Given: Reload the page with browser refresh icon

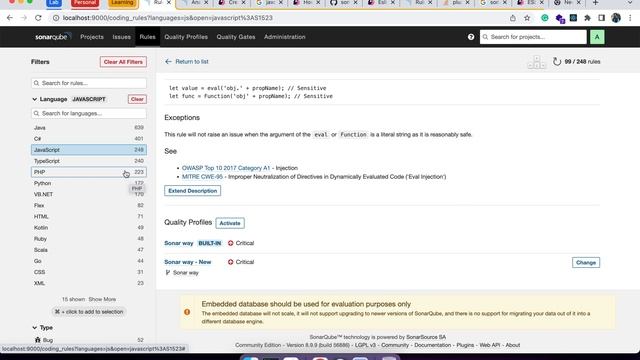Looking at the screenshot, I should point(38,18).
